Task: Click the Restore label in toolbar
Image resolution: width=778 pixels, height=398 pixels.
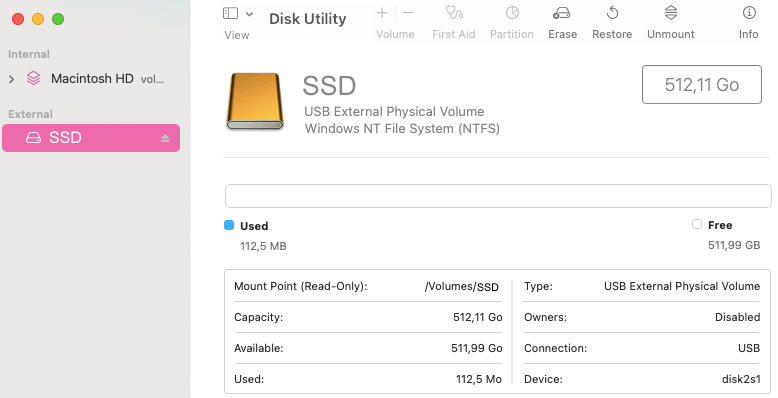Action: coord(612,34)
